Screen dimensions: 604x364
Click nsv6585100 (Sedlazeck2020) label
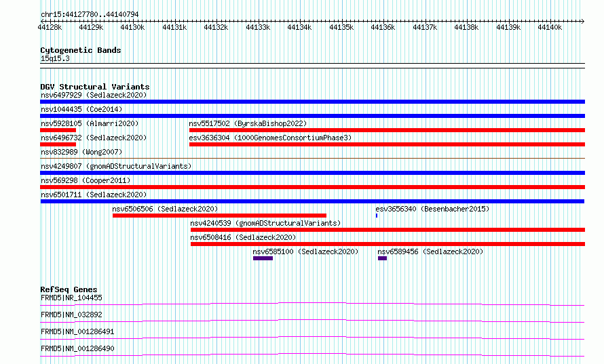tap(305, 251)
